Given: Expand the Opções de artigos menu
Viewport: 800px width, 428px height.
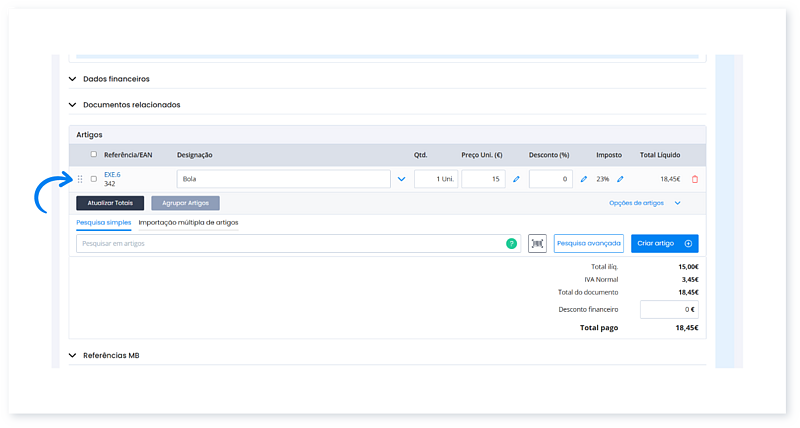Looking at the screenshot, I should [645, 203].
